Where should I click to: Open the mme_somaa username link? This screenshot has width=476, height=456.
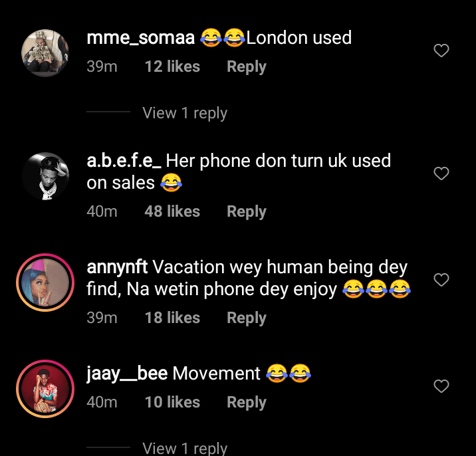pyautogui.click(x=140, y=38)
